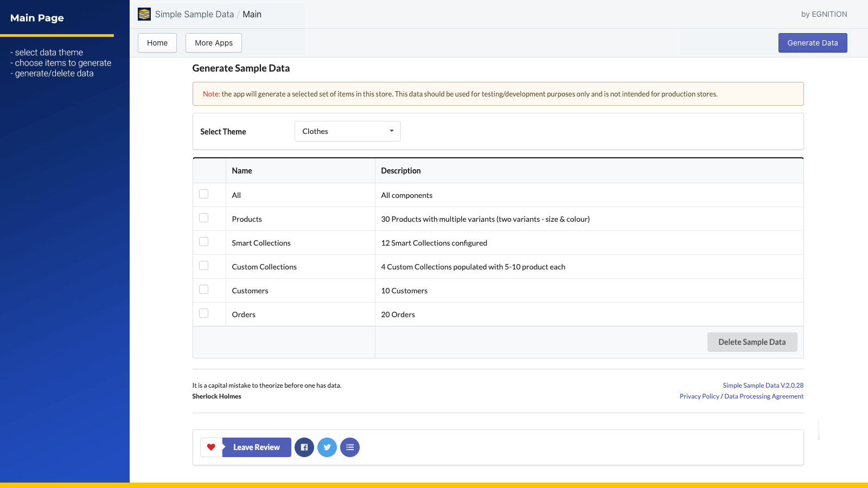Click the circular list icon next to Twitter
868x488 pixels.
350,447
